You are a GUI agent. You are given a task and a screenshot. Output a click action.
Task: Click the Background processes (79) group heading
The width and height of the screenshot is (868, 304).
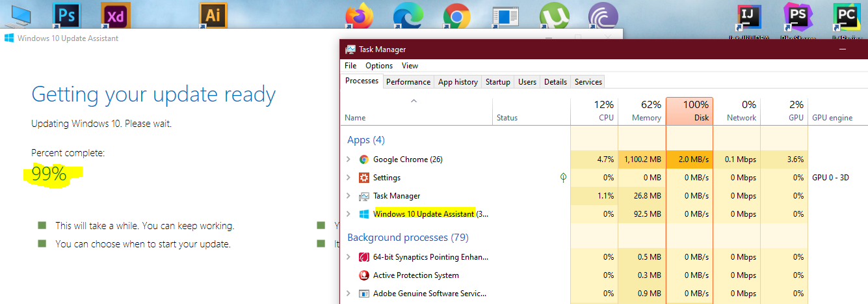pyautogui.click(x=408, y=238)
